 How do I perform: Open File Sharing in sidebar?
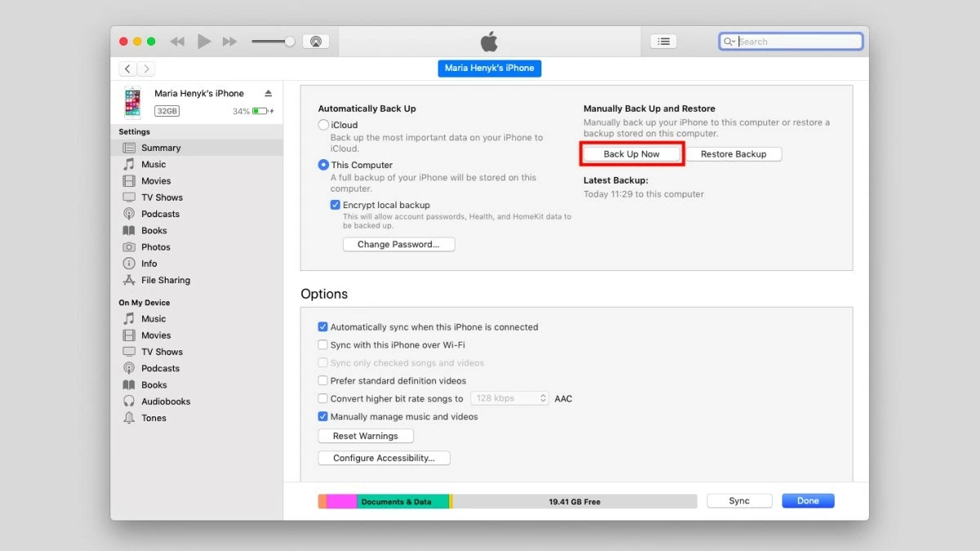tap(165, 280)
